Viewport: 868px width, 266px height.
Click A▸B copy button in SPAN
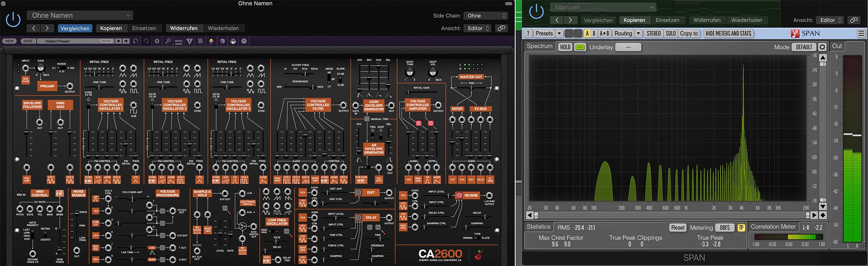(x=605, y=33)
